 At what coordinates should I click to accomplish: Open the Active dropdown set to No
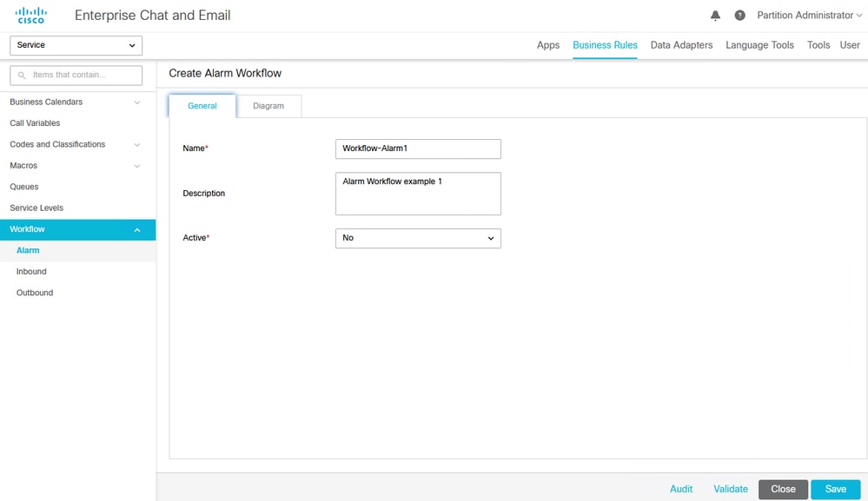[418, 238]
